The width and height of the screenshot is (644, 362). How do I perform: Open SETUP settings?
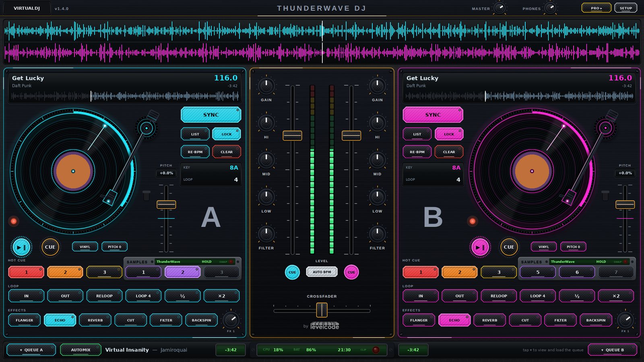tap(626, 8)
